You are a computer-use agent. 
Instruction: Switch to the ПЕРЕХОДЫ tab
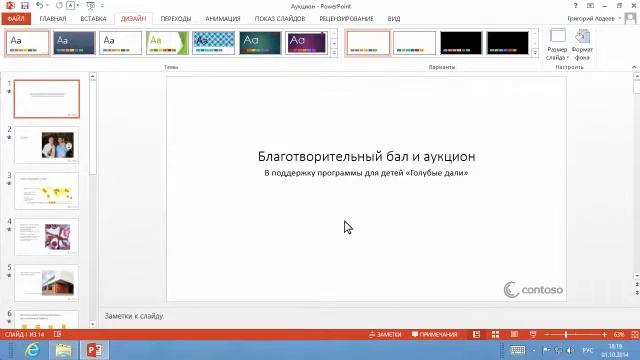tap(176, 19)
